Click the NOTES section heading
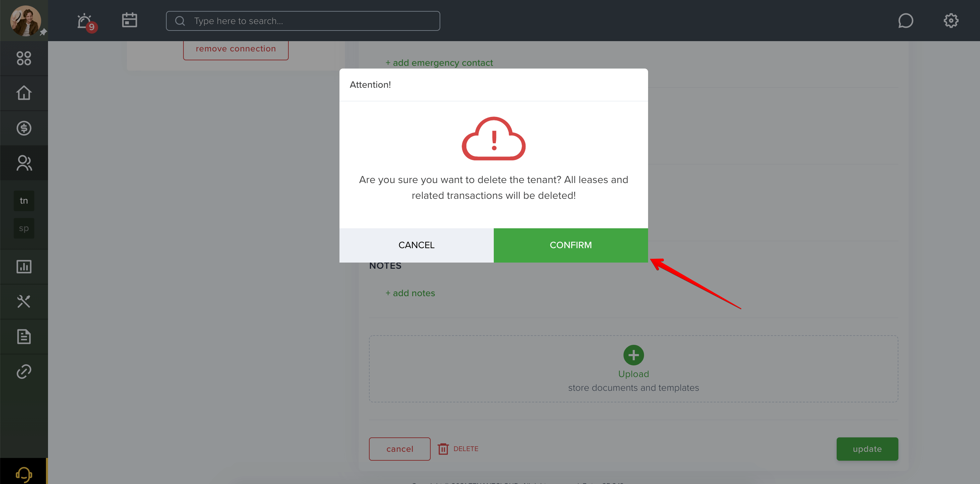Screen dimensions: 980x484 pyautogui.click(x=385, y=266)
